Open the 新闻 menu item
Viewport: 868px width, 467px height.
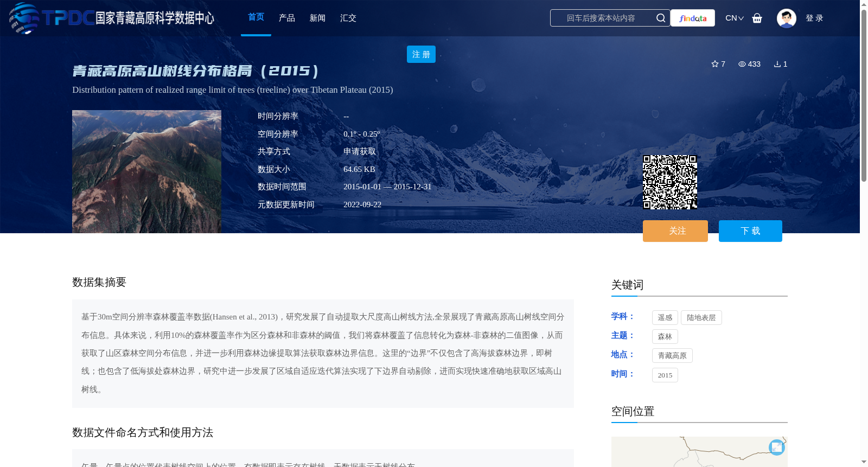point(317,18)
